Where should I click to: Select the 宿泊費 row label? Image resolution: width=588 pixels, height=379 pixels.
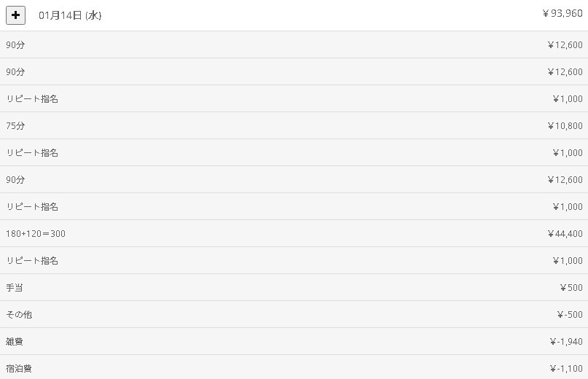click(19, 369)
